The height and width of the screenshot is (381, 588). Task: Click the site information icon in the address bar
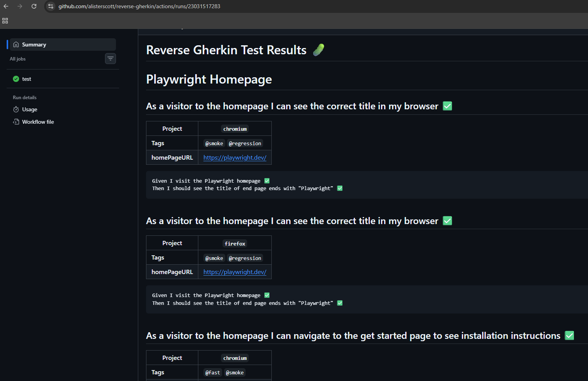pyautogui.click(x=51, y=6)
